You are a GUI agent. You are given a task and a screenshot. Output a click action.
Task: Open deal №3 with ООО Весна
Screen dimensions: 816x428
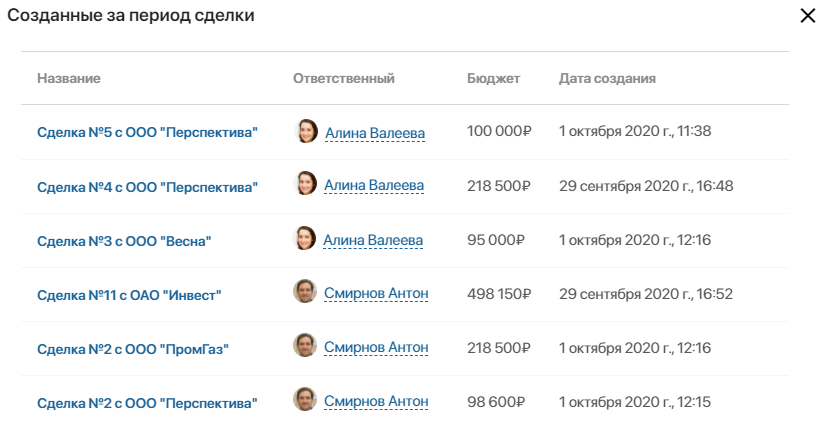pos(124,241)
